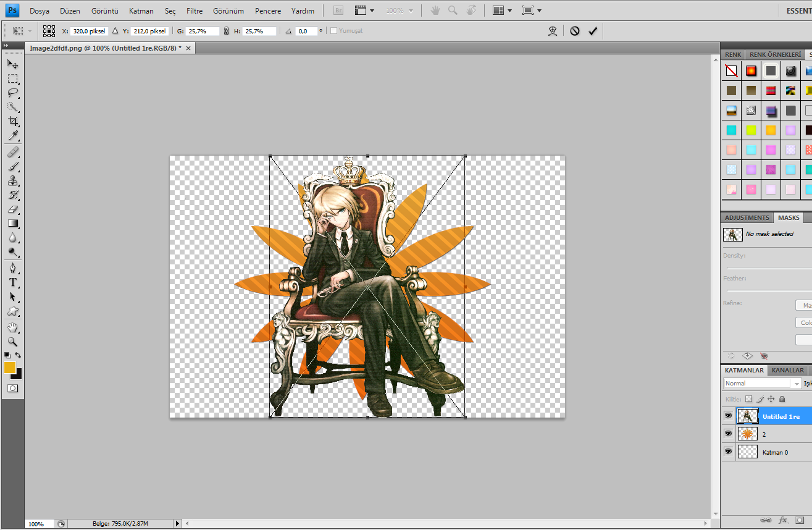The image size is (812, 530).
Task: Select the Eraser tool
Action: click(x=13, y=209)
